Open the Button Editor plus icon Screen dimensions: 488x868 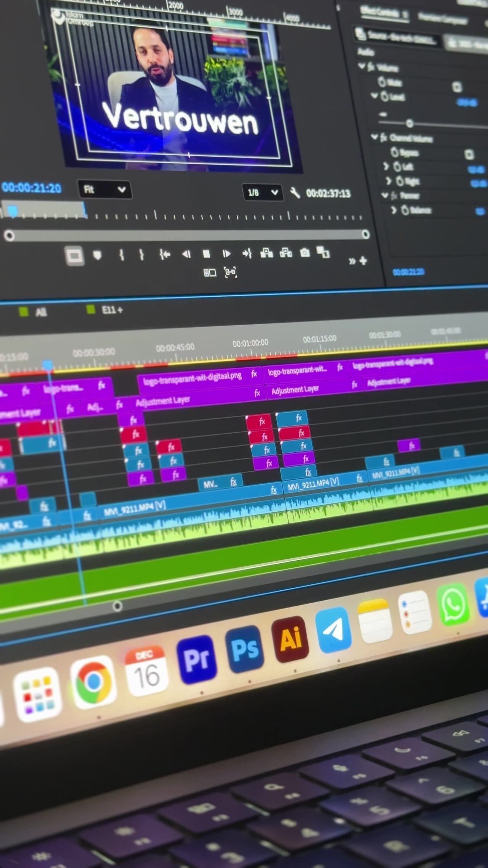363,260
